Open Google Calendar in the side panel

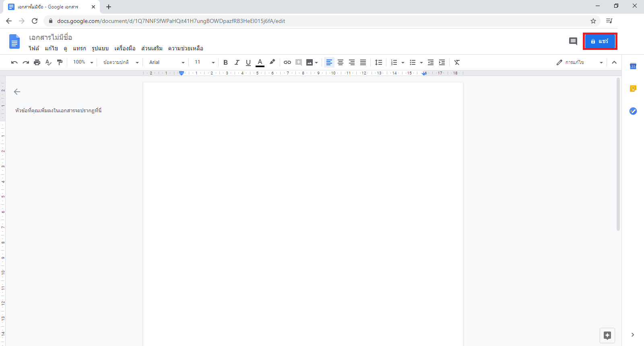633,66
